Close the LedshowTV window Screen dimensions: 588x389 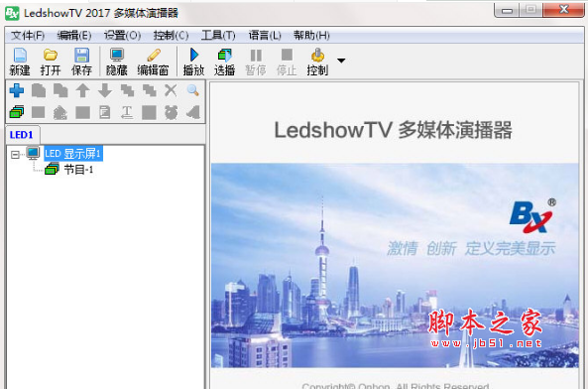pyautogui.click(x=563, y=10)
